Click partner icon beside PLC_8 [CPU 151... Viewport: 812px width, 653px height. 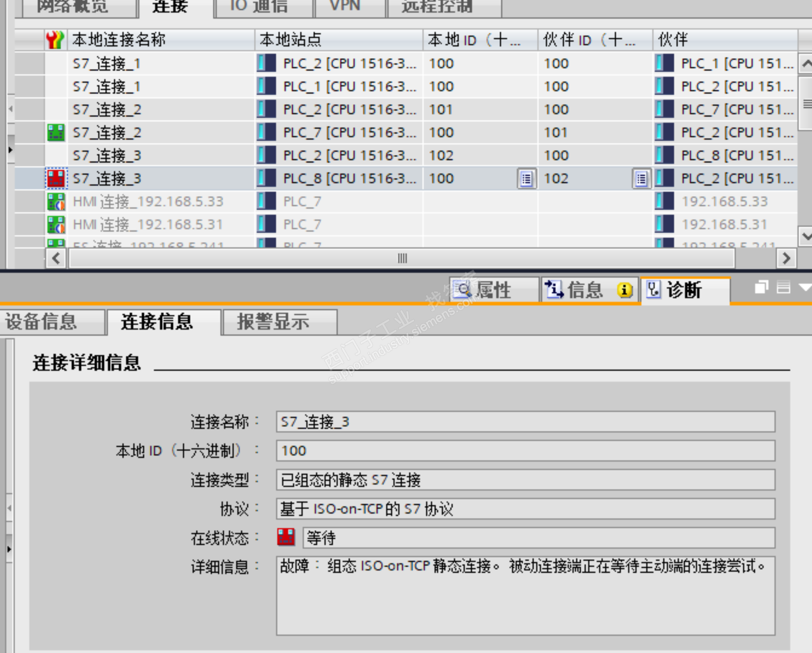pyautogui.click(x=664, y=155)
